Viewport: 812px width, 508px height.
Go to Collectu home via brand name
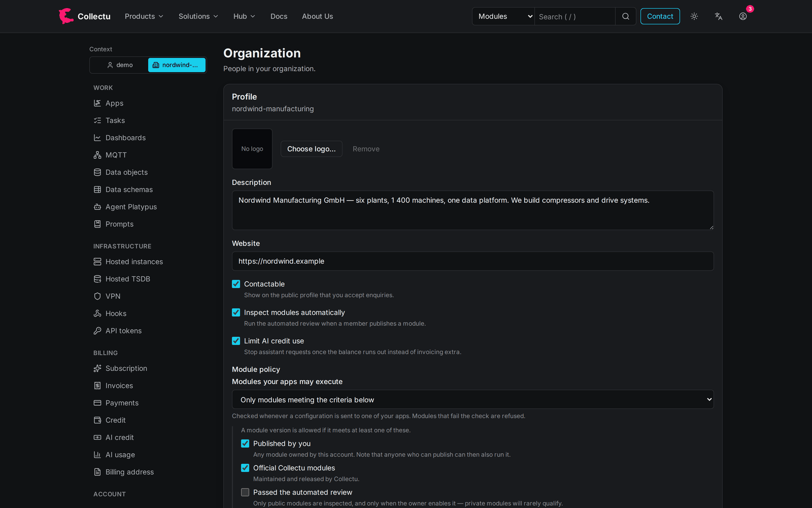tap(94, 16)
